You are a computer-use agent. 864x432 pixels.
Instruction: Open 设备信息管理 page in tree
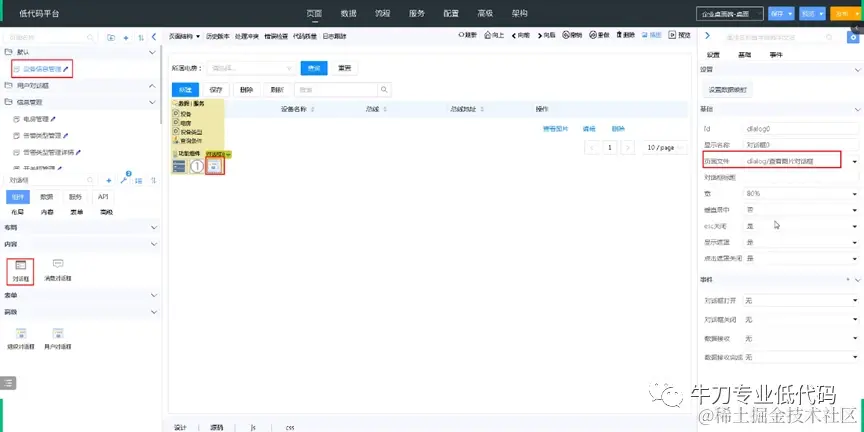[x=42, y=69]
